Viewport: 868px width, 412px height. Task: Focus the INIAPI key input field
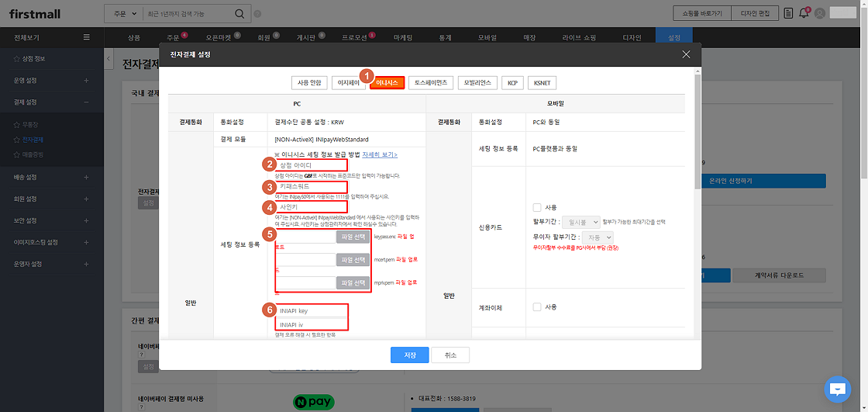(x=312, y=310)
